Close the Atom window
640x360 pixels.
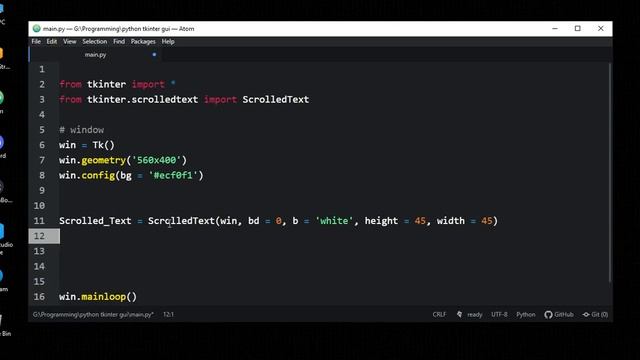[x=600, y=29]
